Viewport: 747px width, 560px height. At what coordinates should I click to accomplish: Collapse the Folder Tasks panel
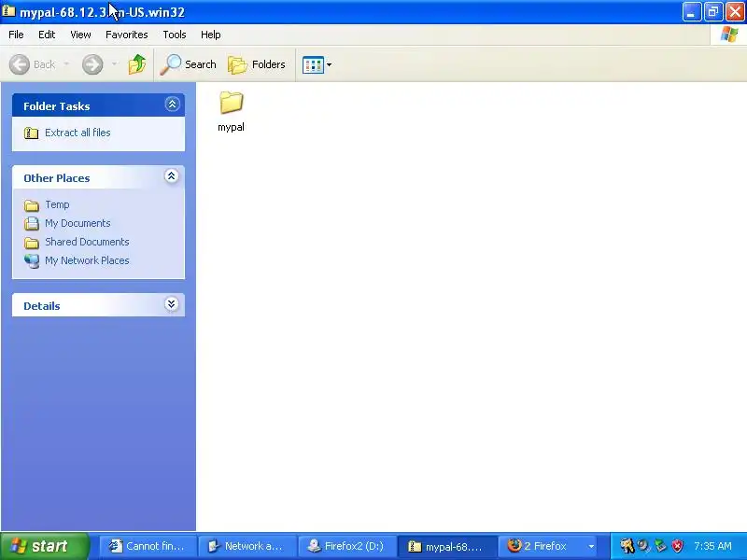[172, 105]
